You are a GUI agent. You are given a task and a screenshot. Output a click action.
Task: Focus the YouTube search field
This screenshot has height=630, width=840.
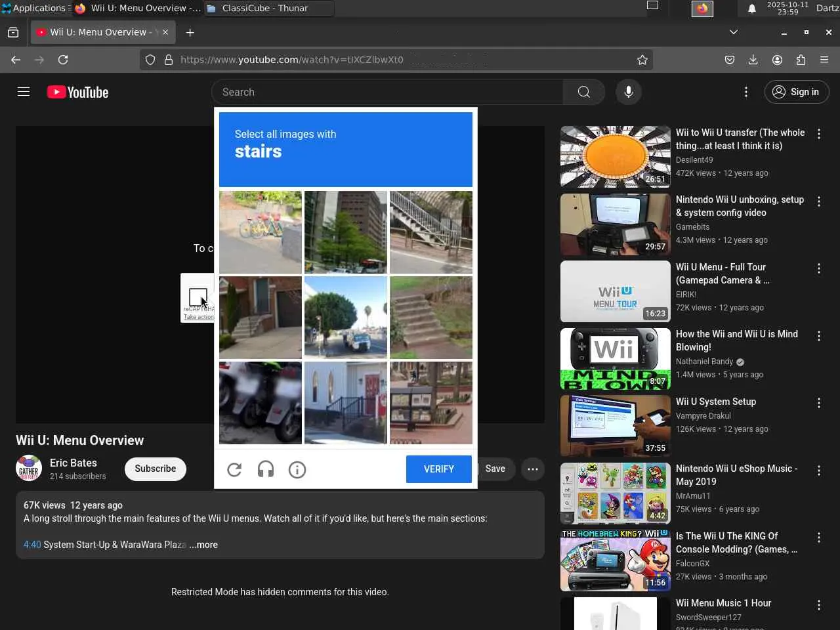[387, 92]
